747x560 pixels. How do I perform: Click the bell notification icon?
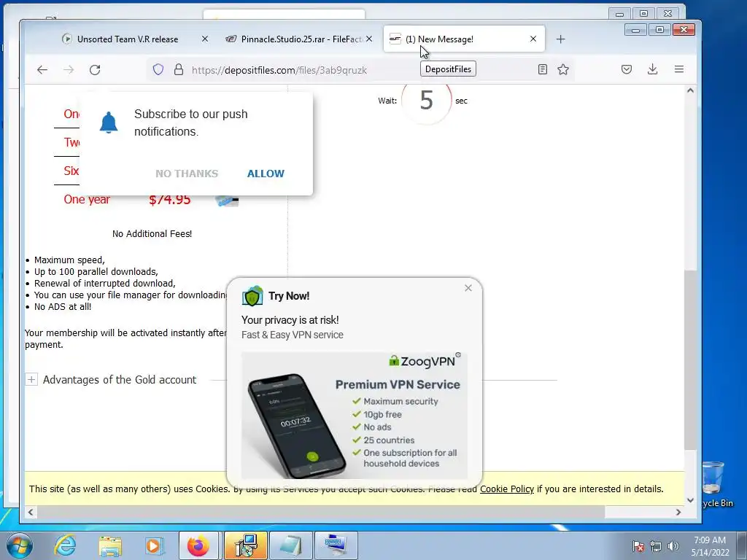(x=109, y=122)
